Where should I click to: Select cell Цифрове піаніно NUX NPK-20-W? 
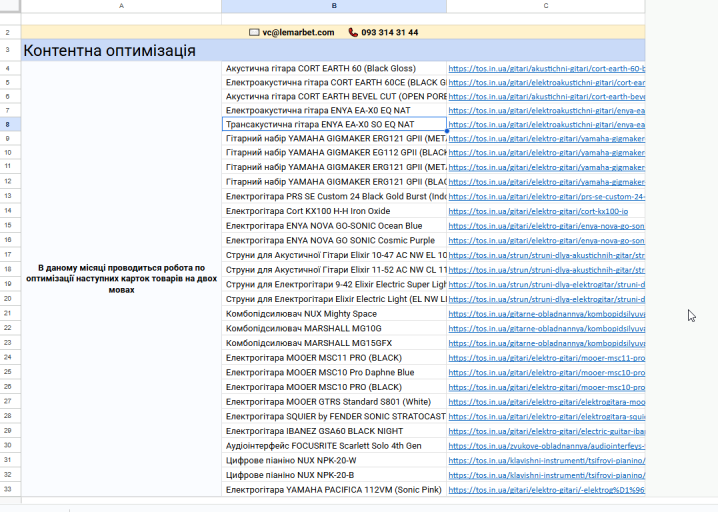(x=334, y=460)
